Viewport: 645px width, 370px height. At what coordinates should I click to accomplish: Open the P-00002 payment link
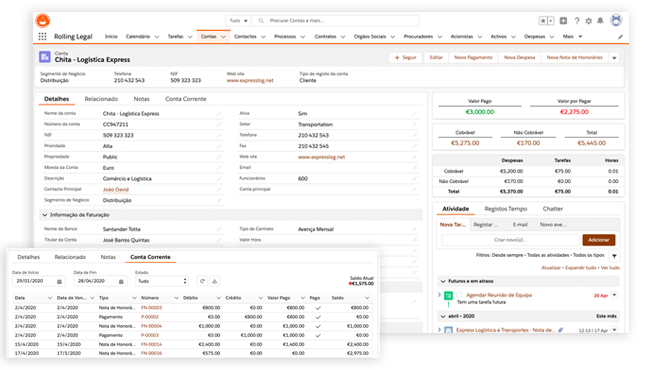150,317
